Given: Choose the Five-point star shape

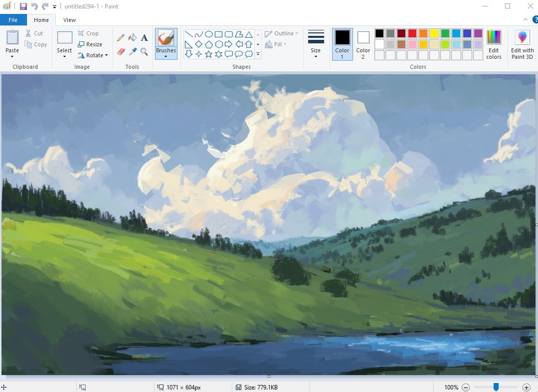Looking at the screenshot, I should tap(209, 54).
